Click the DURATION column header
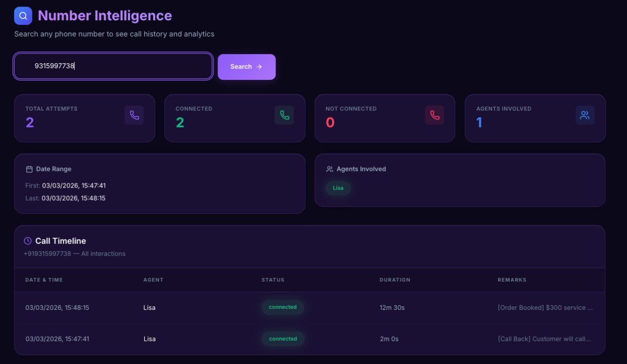The height and width of the screenshot is (364, 627). click(395, 280)
